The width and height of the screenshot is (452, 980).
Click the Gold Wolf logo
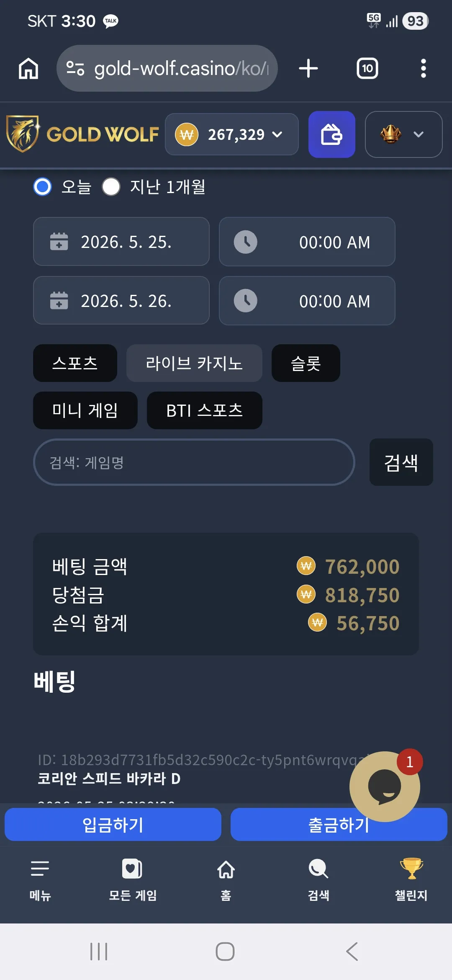[x=82, y=134]
